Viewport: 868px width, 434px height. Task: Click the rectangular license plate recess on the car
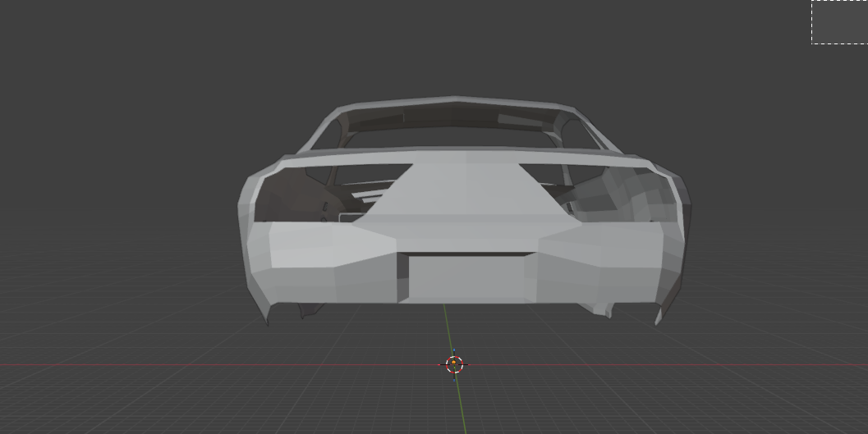tap(466, 277)
